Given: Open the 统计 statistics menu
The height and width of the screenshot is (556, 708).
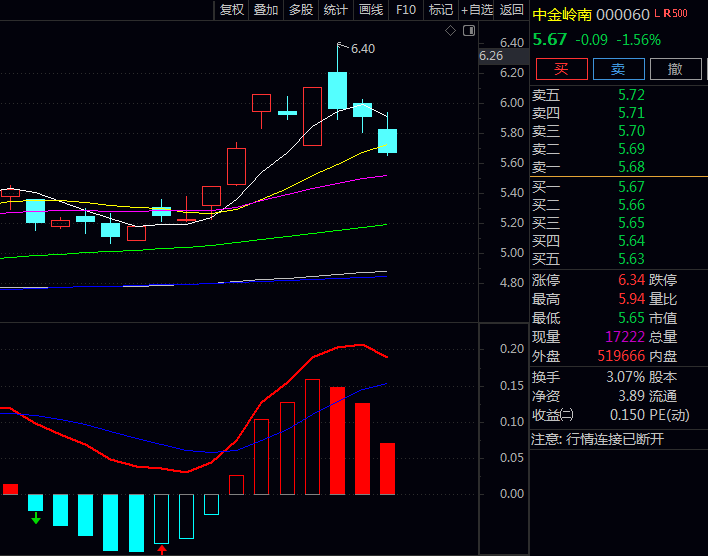Looking at the screenshot, I should pyautogui.click(x=335, y=10).
